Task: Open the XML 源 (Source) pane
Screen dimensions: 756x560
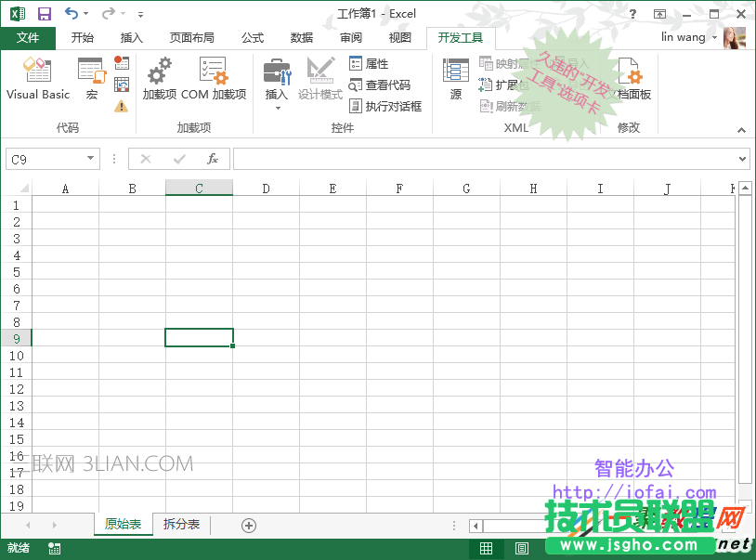Action: point(455,79)
